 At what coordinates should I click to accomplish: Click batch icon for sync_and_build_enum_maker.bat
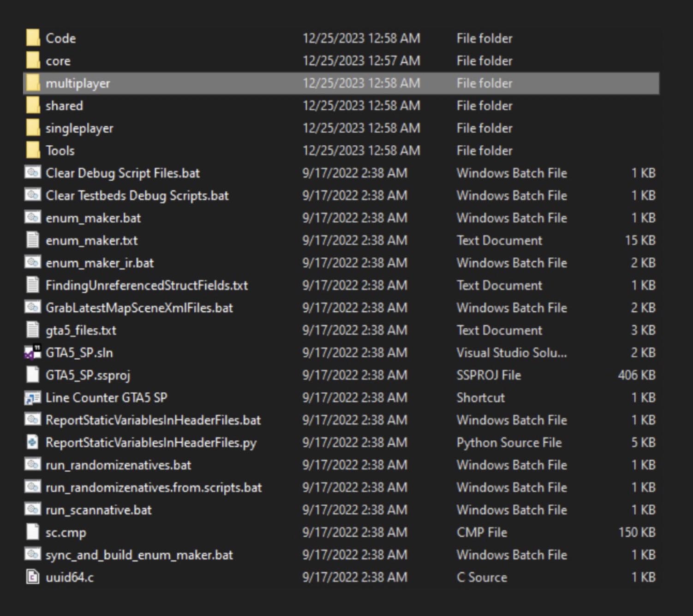(x=33, y=554)
